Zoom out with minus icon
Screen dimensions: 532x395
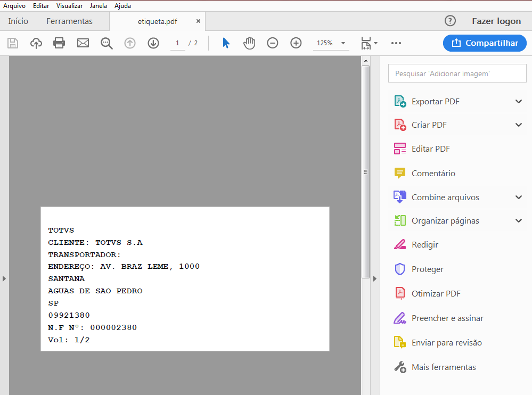[x=273, y=43]
